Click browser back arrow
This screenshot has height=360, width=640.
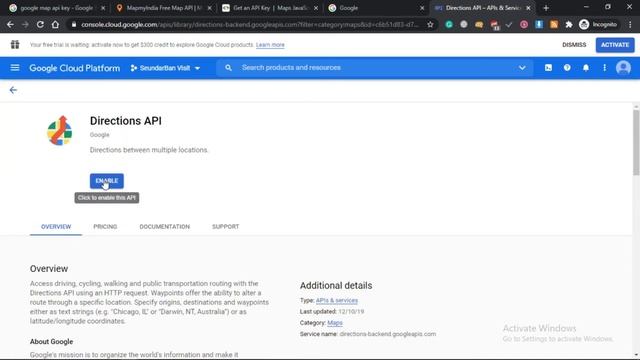point(10,24)
